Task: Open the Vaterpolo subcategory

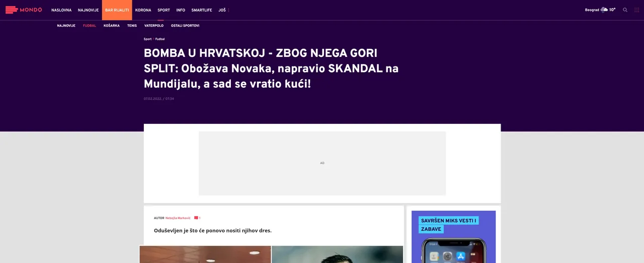Action: coord(154,26)
